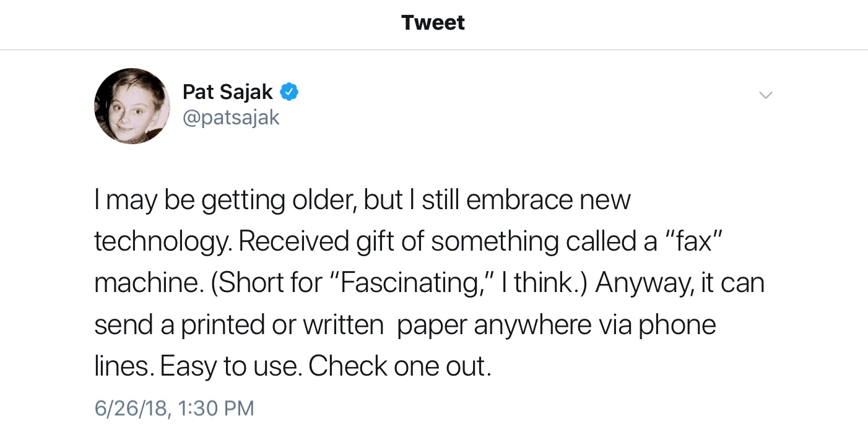
Task: Click the sentence "Check one out."
Action: pyautogui.click(x=400, y=366)
